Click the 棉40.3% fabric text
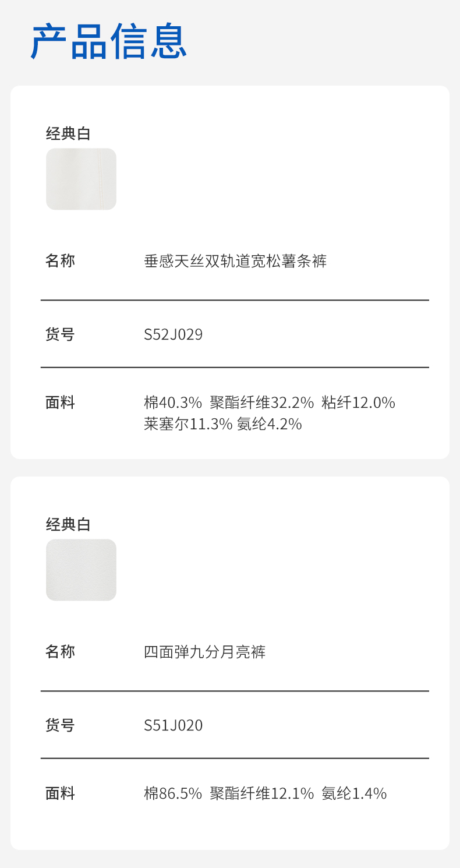Screen dimensions: 460x868 pos(173,403)
